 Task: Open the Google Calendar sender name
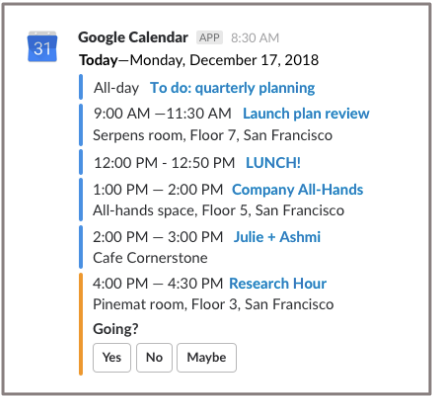coord(133,37)
